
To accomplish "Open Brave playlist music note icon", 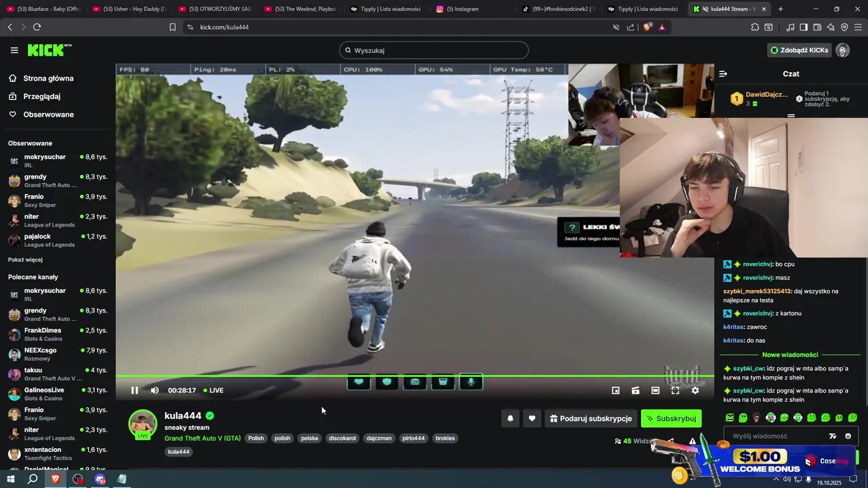I will (790, 27).
